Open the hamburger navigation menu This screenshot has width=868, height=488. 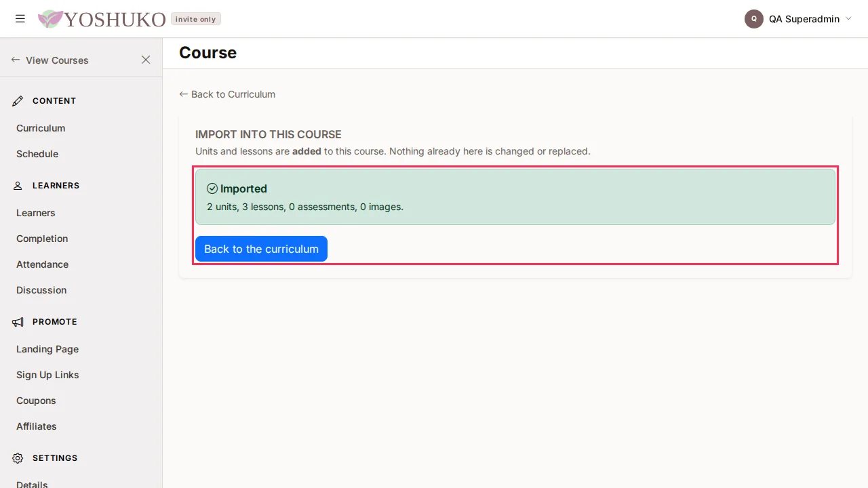20,19
